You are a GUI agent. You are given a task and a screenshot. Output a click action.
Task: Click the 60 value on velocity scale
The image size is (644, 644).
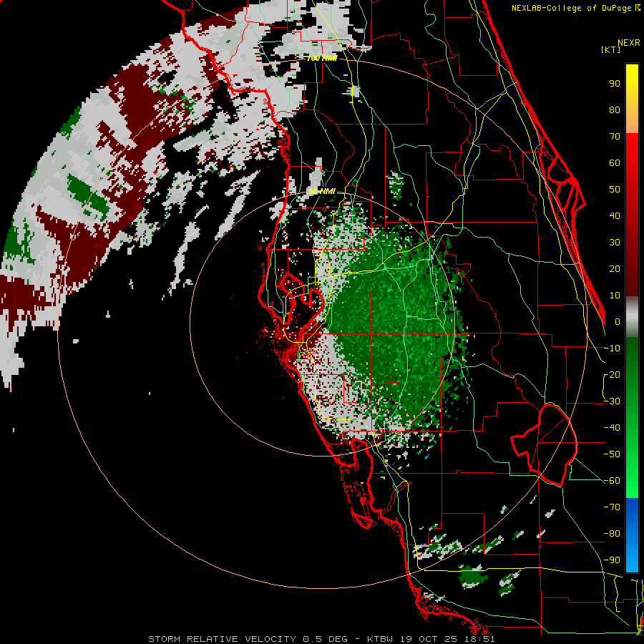615,163
